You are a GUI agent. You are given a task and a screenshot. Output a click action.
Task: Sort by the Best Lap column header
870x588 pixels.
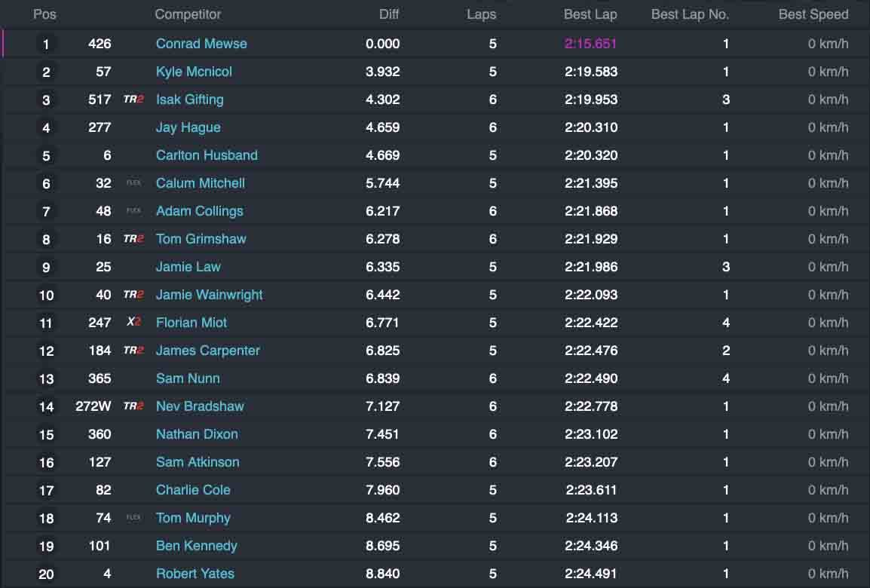(x=590, y=14)
